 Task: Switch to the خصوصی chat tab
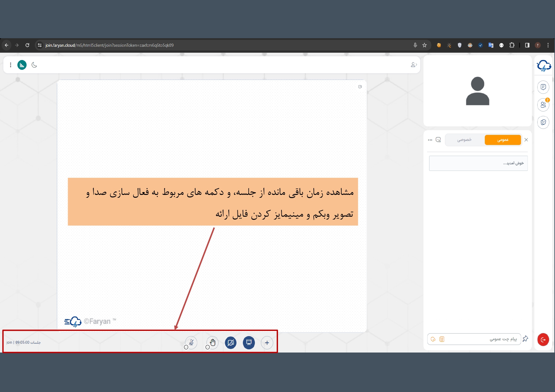point(464,140)
